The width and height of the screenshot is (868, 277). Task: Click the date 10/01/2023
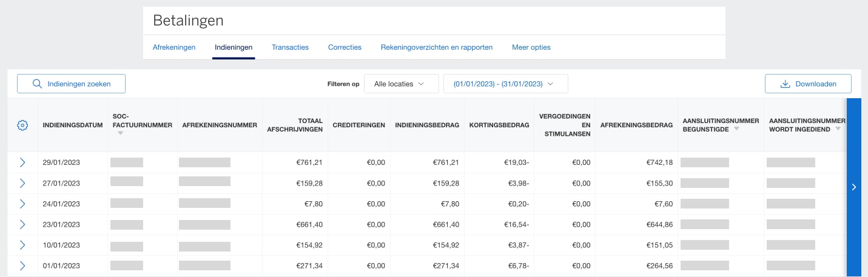click(x=61, y=245)
